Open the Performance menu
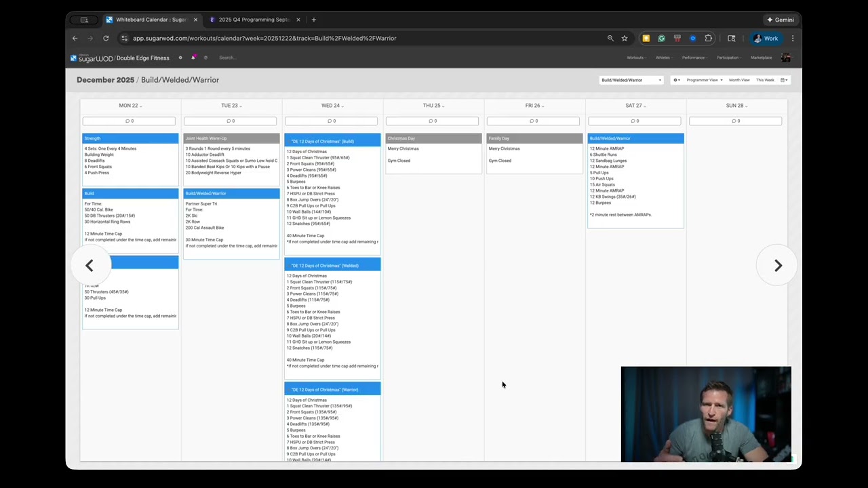868x488 pixels. click(694, 58)
